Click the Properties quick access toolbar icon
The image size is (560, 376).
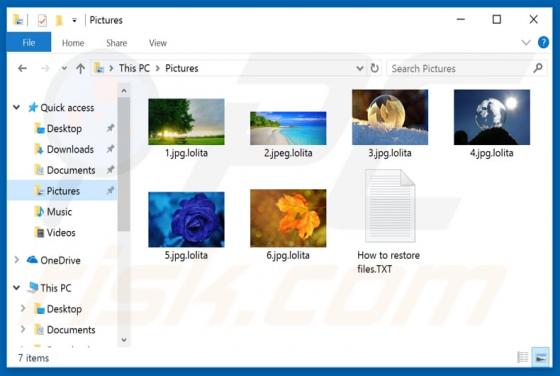click(x=42, y=20)
